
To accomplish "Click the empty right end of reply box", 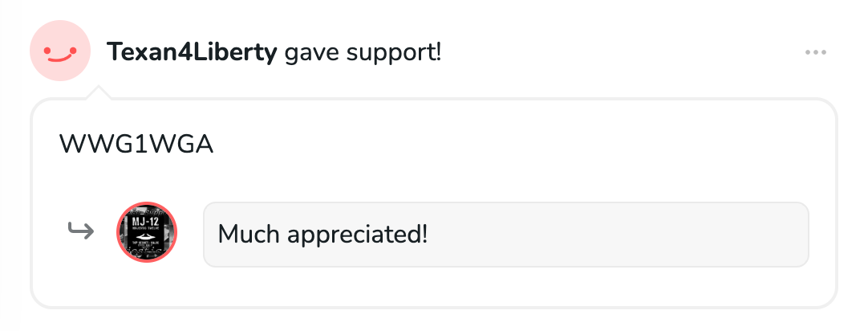I will 722,234.
